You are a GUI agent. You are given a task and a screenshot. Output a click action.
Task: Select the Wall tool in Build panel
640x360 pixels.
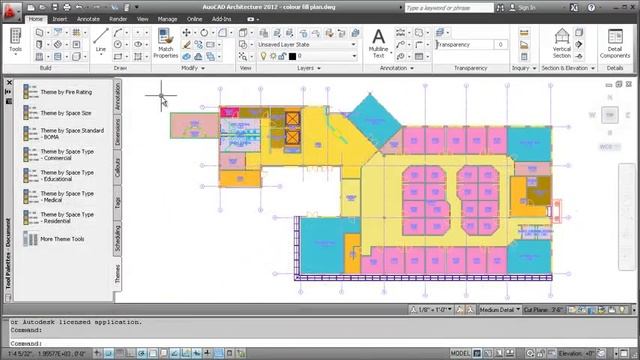point(40,32)
